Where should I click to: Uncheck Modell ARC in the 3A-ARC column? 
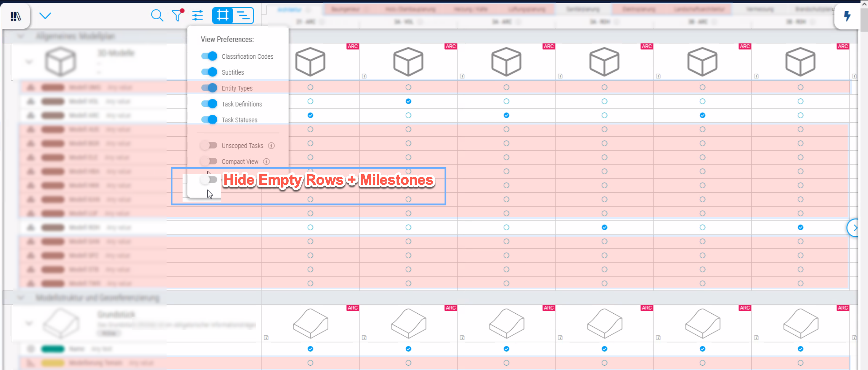pos(506,115)
